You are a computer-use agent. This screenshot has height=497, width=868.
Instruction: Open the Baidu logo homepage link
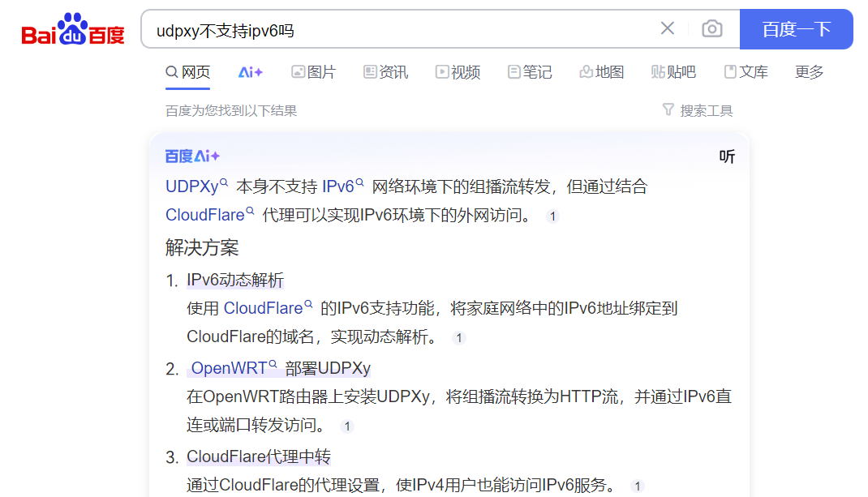click(x=72, y=28)
